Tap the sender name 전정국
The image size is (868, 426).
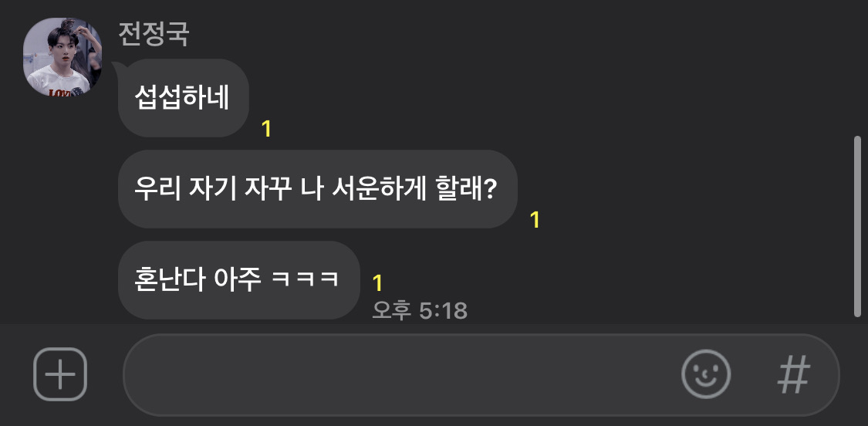tap(154, 34)
